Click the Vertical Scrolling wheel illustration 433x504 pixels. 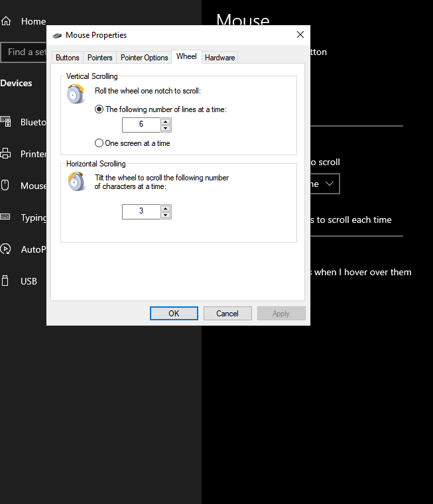[x=76, y=94]
